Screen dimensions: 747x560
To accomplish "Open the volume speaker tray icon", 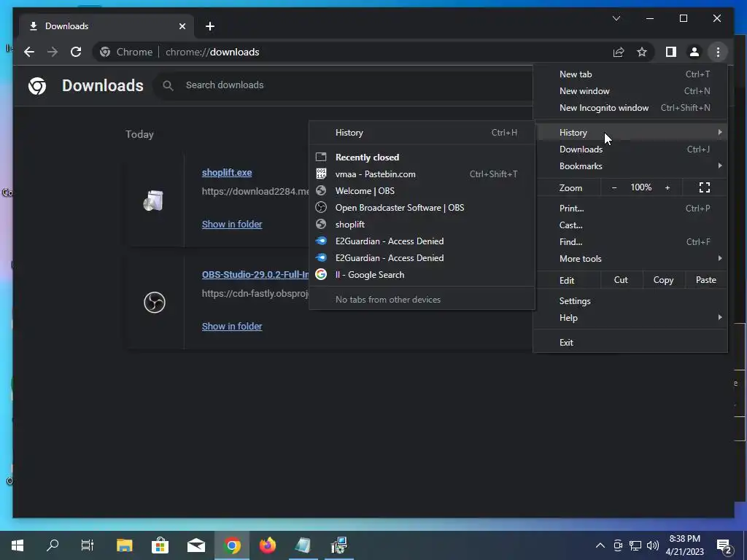I will click(653, 545).
